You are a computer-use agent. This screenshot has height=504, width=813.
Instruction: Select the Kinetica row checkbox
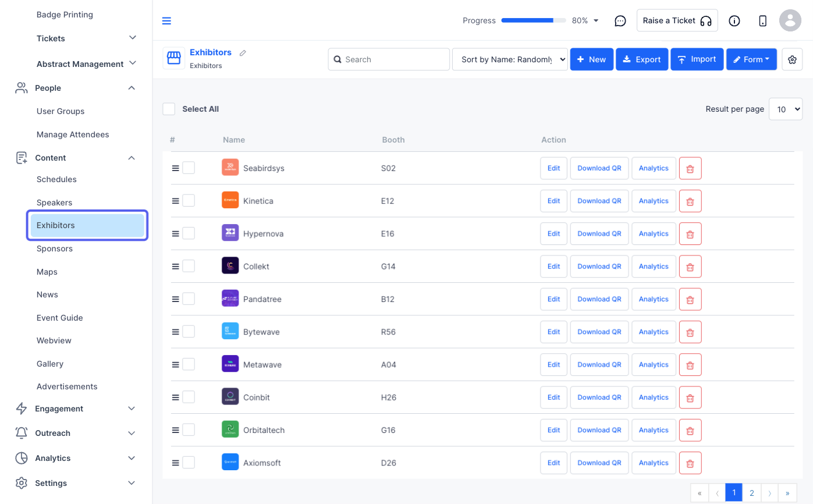click(189, 200)
